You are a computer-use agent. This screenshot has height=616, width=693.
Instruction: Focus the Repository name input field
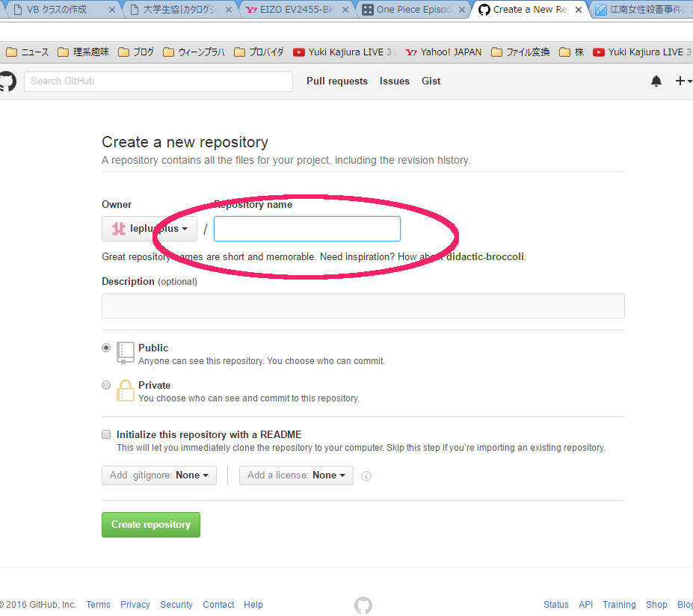tap(307, 229)
